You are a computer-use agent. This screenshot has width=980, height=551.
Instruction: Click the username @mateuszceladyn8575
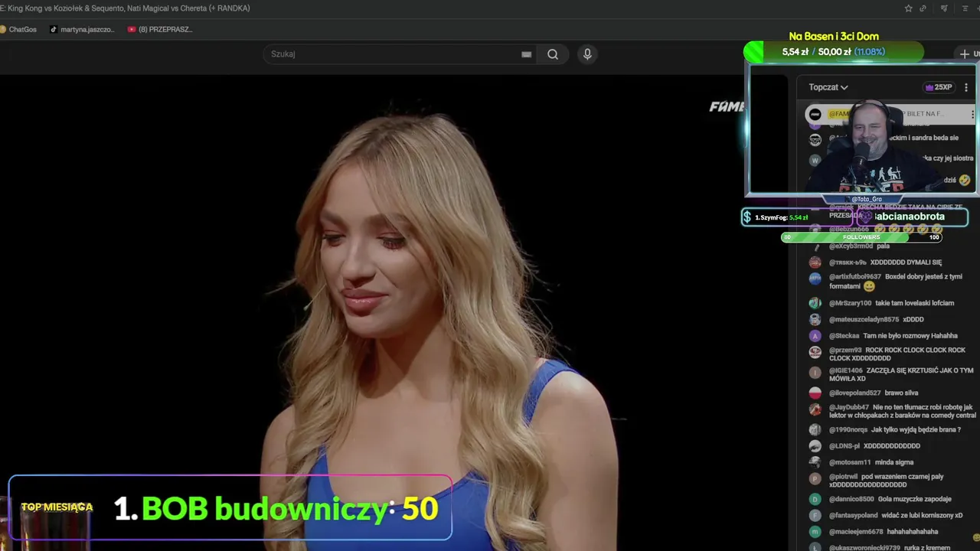pos(864,319)
